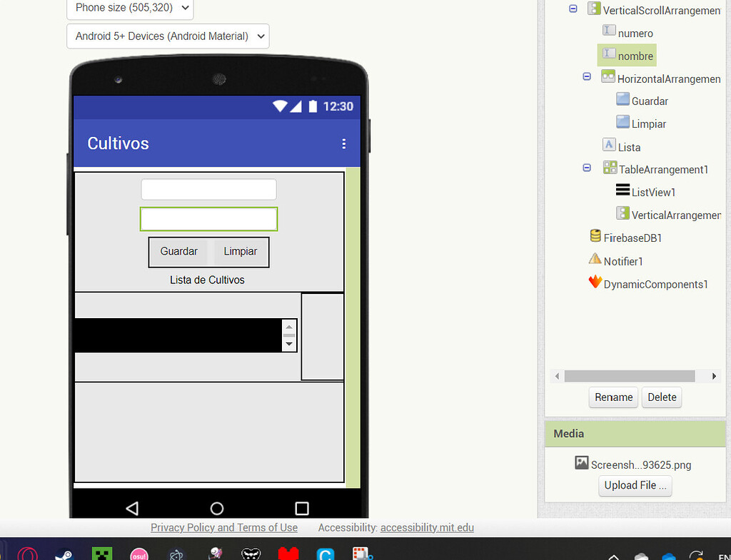
Task: Click the Rename button
Action: tap(613, 397)
